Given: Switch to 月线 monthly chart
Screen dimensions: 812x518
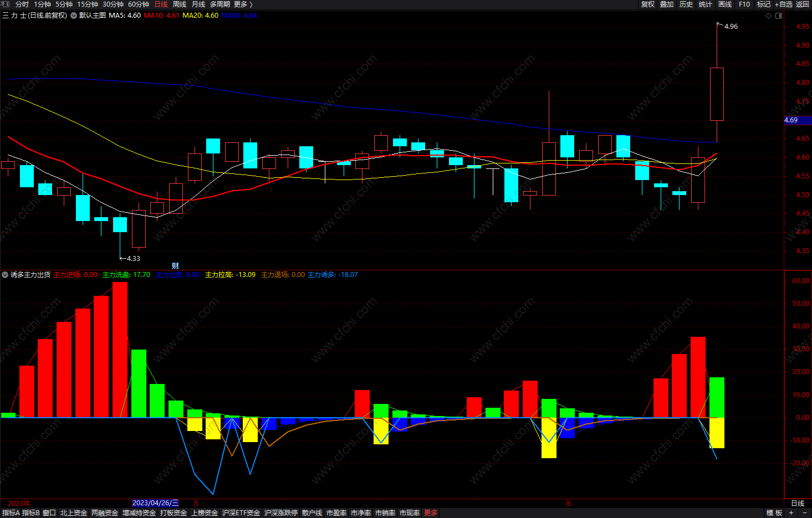Looking at the screenshot, I should click(198, 4).
